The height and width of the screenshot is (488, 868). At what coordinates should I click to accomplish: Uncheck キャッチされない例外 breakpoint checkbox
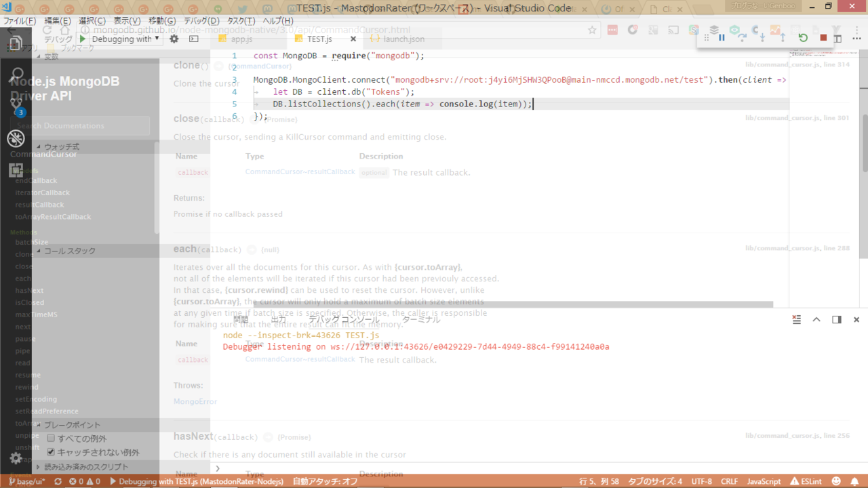click(51, 452)
